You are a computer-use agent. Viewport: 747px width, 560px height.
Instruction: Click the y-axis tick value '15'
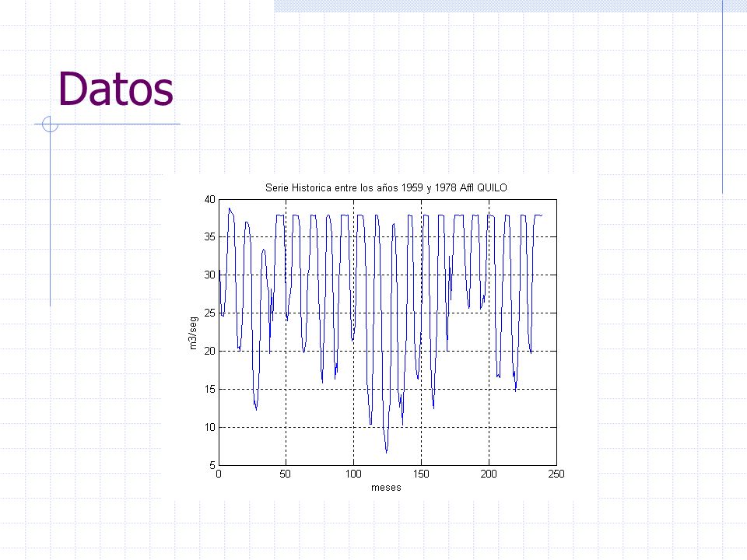pyautogui.click(x=209, y=390)
